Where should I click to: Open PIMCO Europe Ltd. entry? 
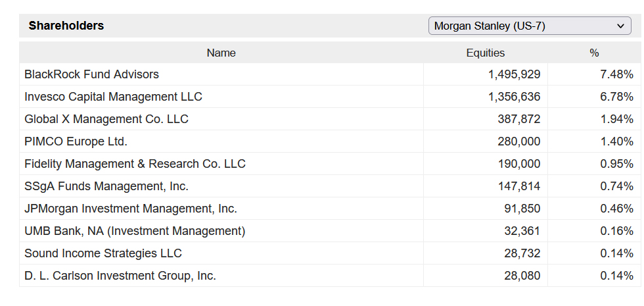(x=76, y=141)
